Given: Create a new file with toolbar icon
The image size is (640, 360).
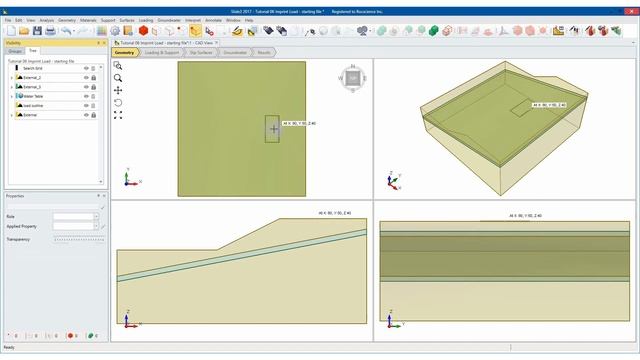Looking at the screenshot, I should tap(11, 31).
